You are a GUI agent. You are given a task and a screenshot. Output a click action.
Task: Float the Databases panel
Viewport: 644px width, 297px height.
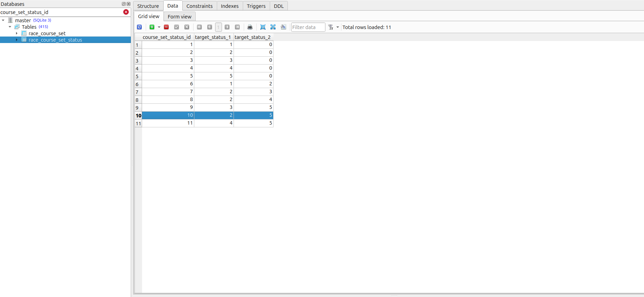[124, 4]
